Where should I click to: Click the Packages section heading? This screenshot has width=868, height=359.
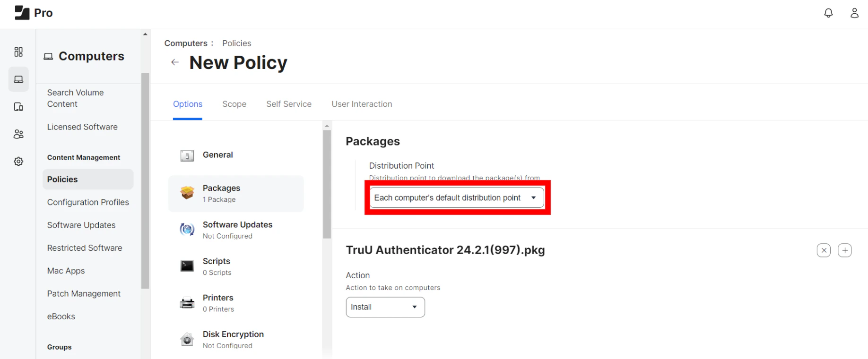[x=373, y=142]
